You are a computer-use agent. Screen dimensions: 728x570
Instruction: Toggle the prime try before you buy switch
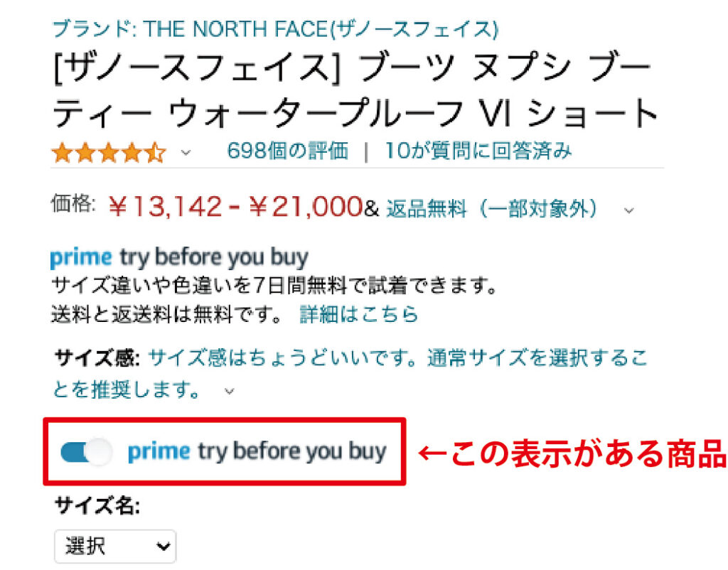click(x=86, y=451)
